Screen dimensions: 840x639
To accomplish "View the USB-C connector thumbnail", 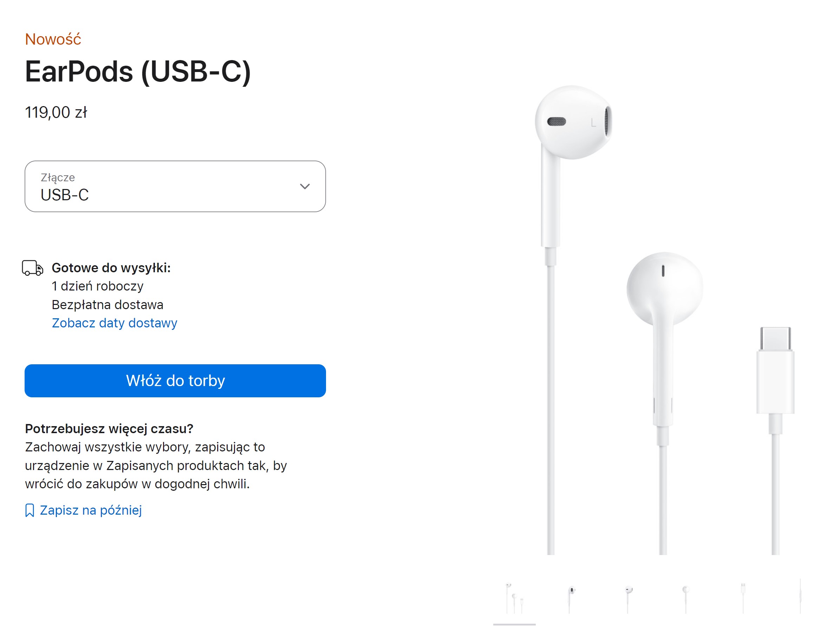I will click(743, 598).
